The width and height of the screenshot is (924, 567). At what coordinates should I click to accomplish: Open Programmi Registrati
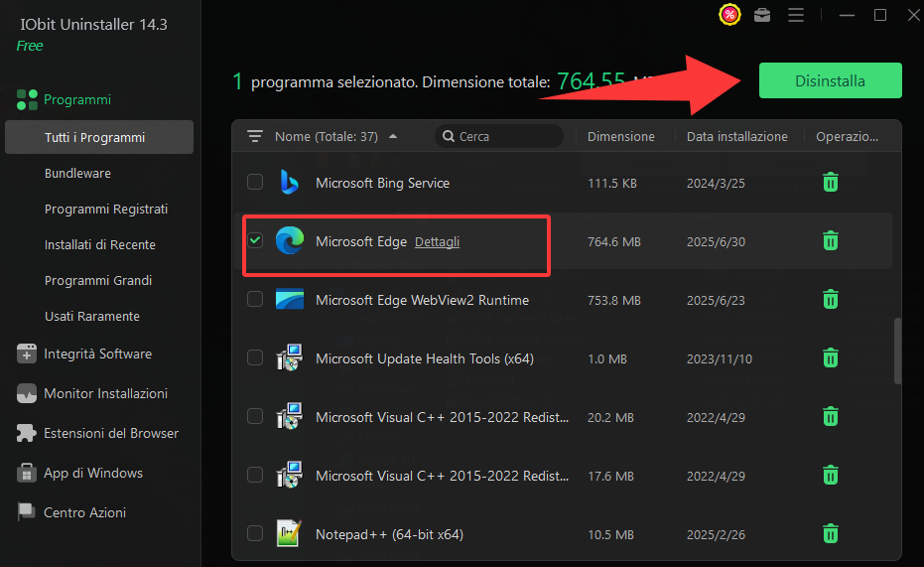106,210
